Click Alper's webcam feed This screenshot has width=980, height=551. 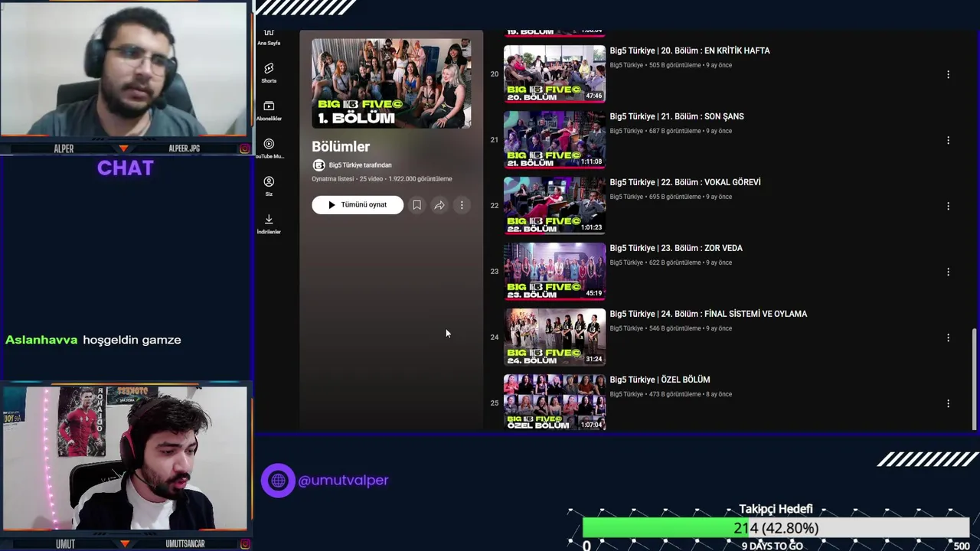(124, 70)
